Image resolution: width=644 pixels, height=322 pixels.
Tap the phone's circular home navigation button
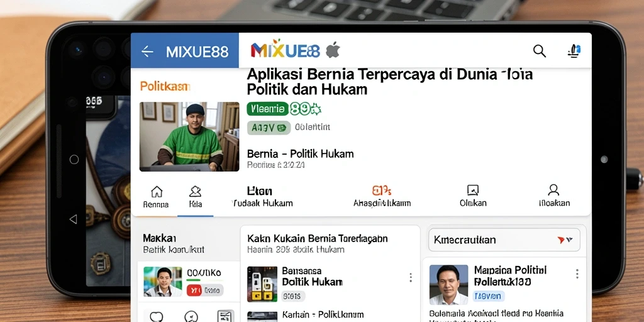pos(74,160)
